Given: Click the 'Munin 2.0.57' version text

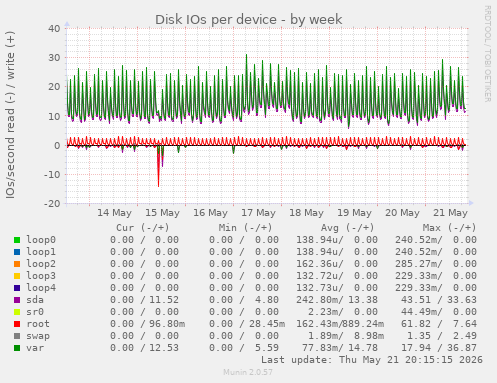Looking at the screenshot, I should pyautogui.click(x=248, y=372).
